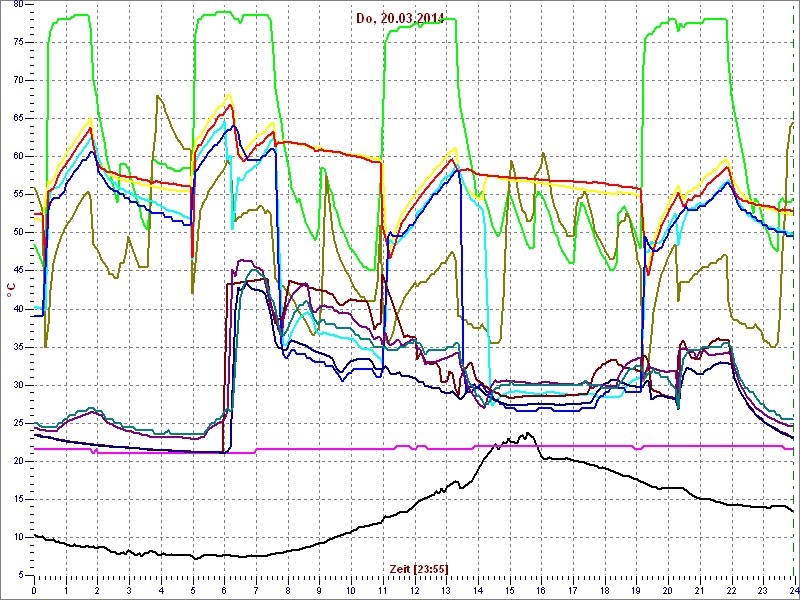Click hour '22' on the time axis
Image resolution: width=800 pixels, height=600 pixels.
tap(730, 589)
